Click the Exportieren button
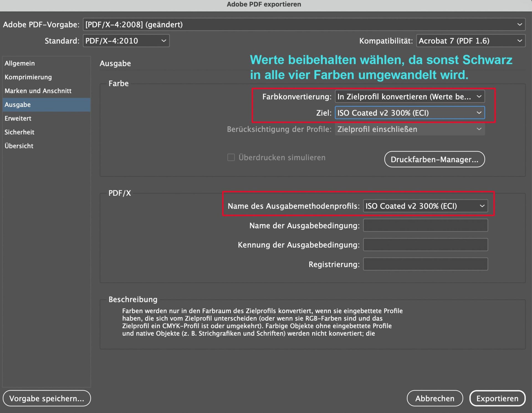Viewport: 532px width, 413px height. point(497,398)
